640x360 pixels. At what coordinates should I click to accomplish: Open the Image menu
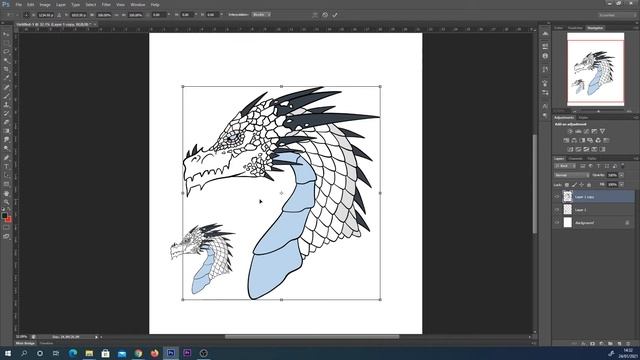point(45,4)
